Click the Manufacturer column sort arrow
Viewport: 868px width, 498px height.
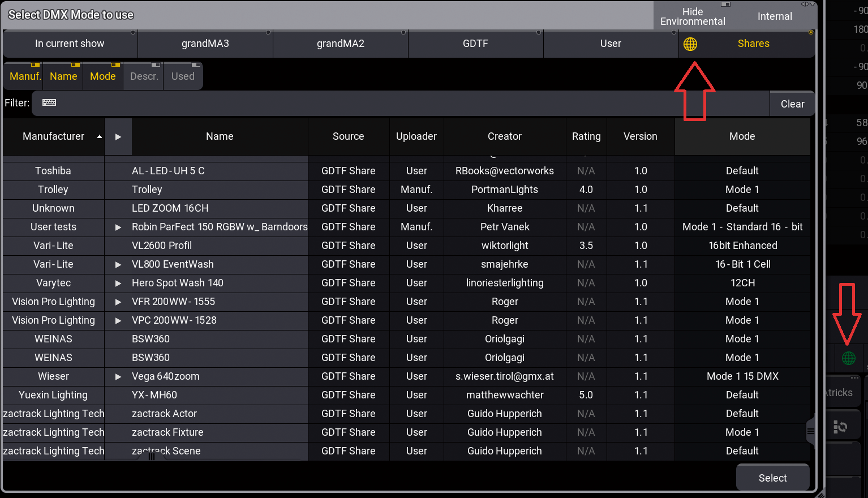click(100, 136)
